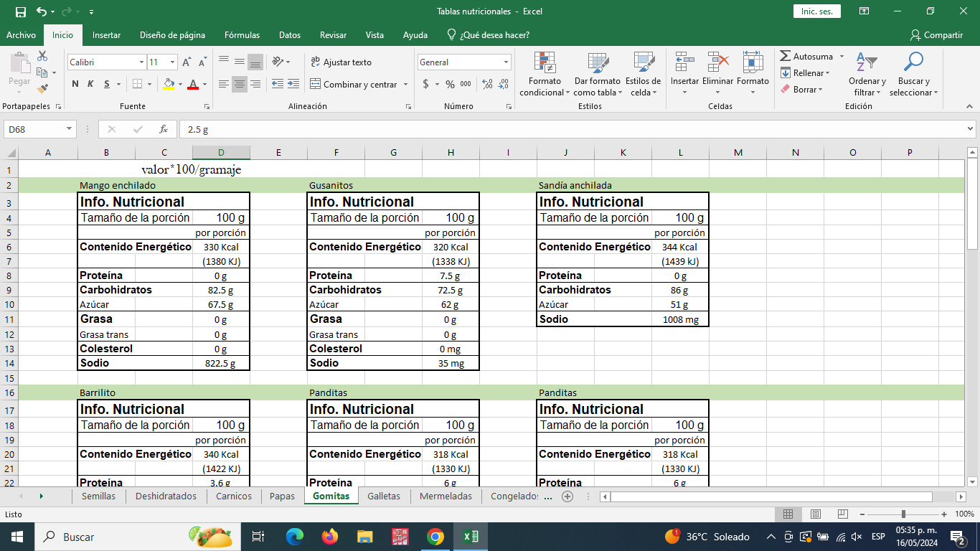
Task: Toggle Cursiva italic formatting
Action: 90,84
